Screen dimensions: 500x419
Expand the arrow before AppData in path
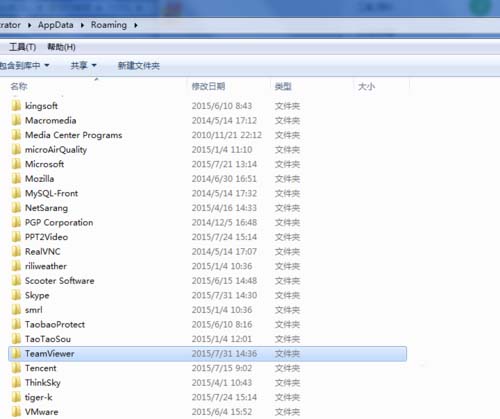[x=29, y=25]
